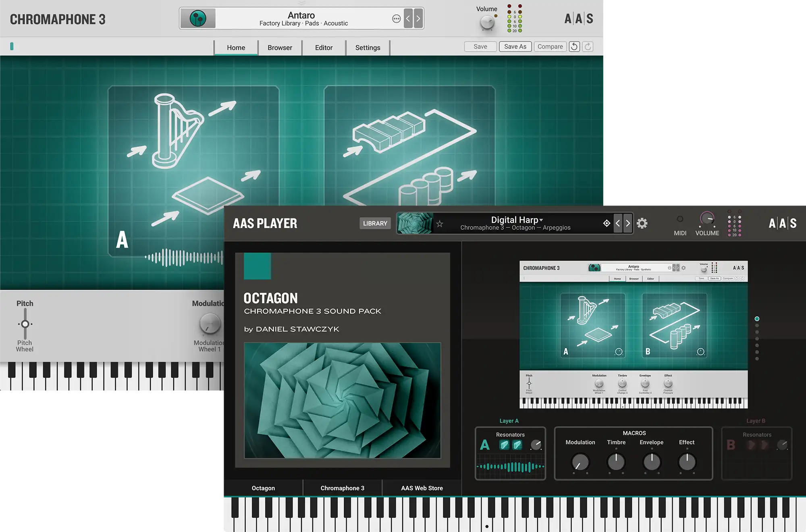Click first resonator icon in AAS Player Layer A
The width and height of the screenshot is (806, 532).
504,445
